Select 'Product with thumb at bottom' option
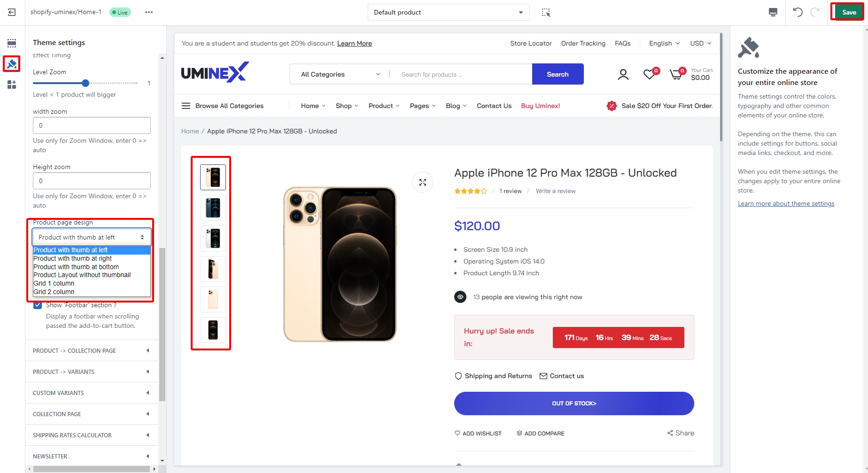Screen dimensions: 868x473 [x=76, y=267]
